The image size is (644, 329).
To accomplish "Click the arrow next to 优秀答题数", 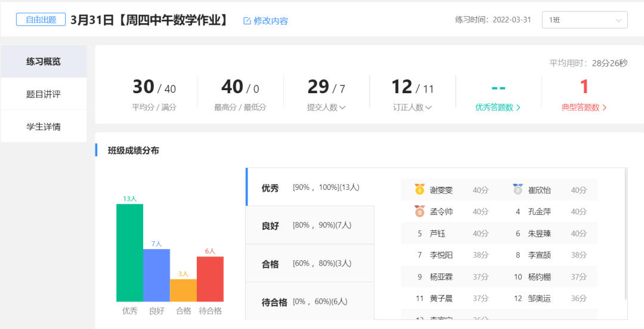I will [518, 108].
